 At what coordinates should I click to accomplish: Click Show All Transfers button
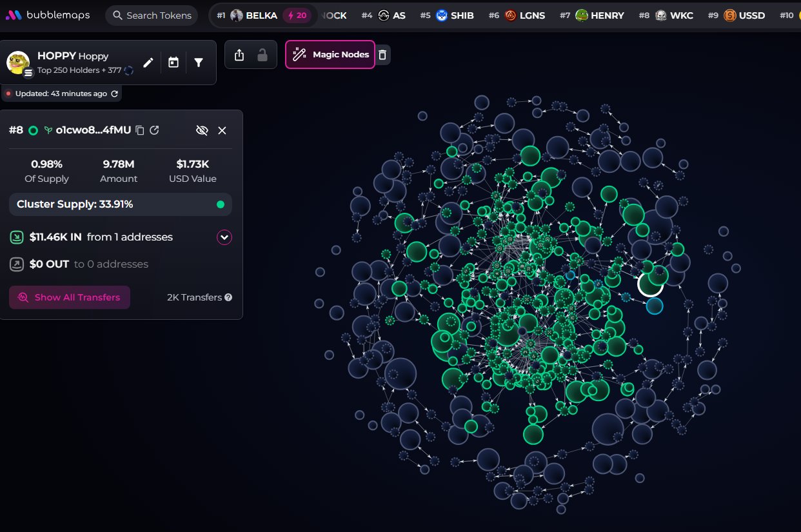[x=70, y=297]
